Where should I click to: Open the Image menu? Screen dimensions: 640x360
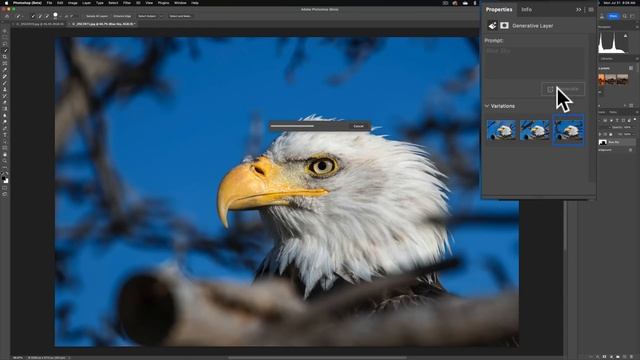(73, 3)
